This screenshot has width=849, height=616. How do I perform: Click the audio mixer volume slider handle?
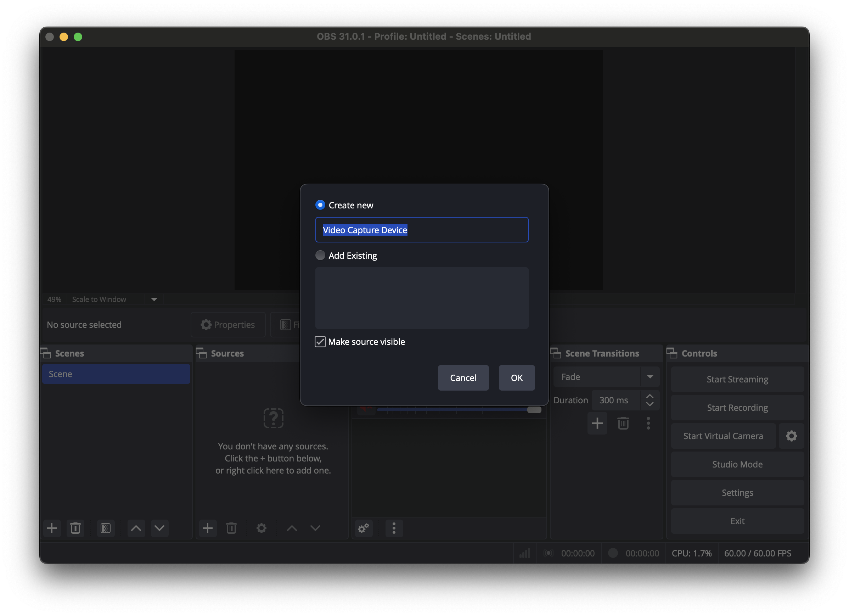[x=534, y=410]
